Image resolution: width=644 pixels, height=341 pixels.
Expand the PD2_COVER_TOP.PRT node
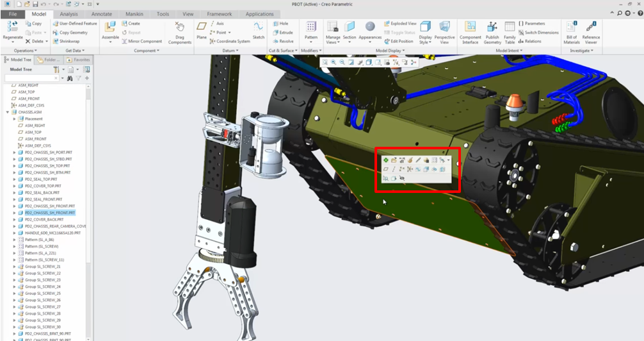click(15, 186)
